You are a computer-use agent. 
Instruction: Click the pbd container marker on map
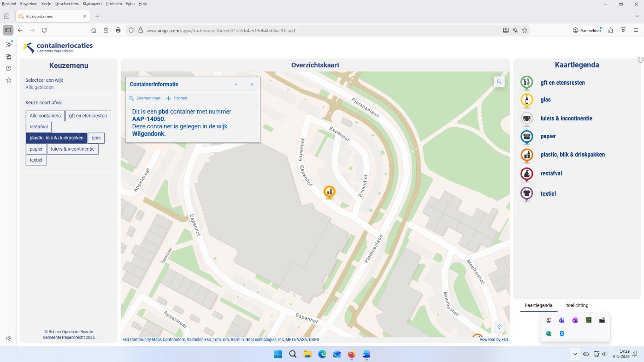(x=329, y=191)
